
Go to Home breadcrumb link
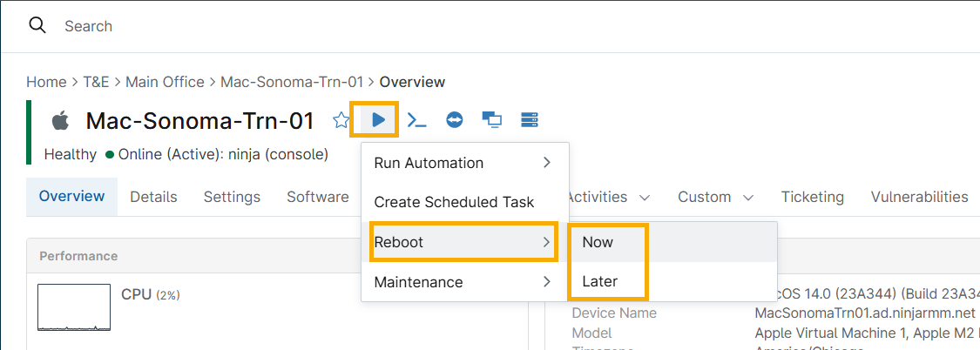46,82
